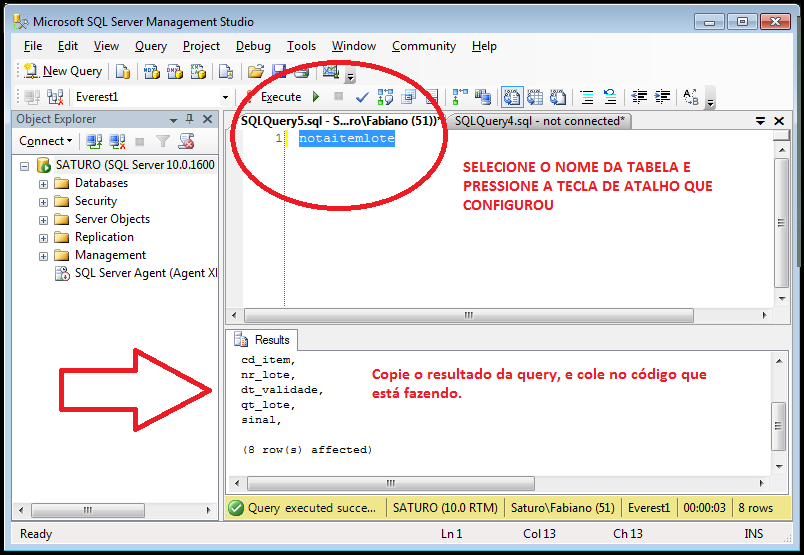Viewport: 804px width, 555px height.
Task: Close the Object Explorer panel
Action: [x=208, y=119]
